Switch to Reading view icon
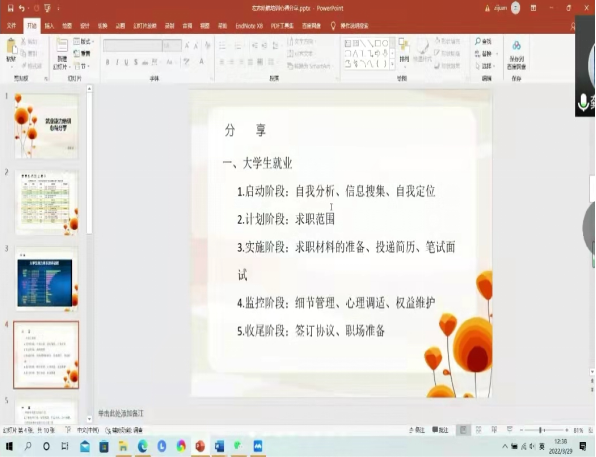 point(494,430)
